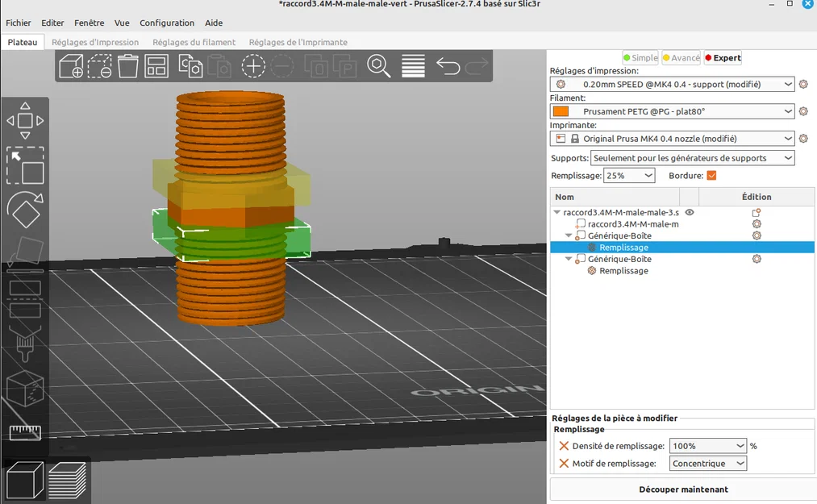
Task: Open the Fichier menu
Action: click(19, 23)
